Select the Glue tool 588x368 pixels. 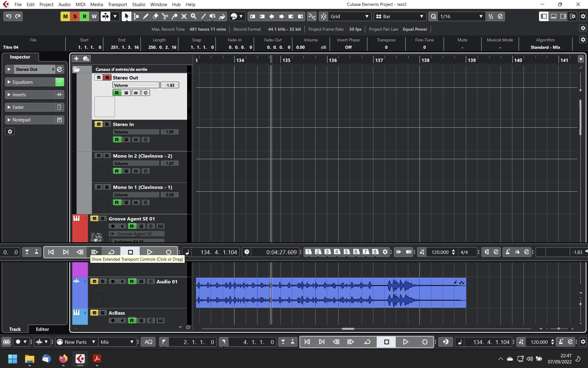175,17
